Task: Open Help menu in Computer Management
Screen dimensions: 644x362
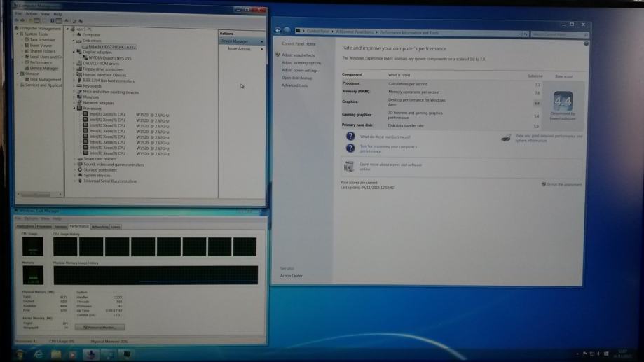Action: click(x=57, y=14)
